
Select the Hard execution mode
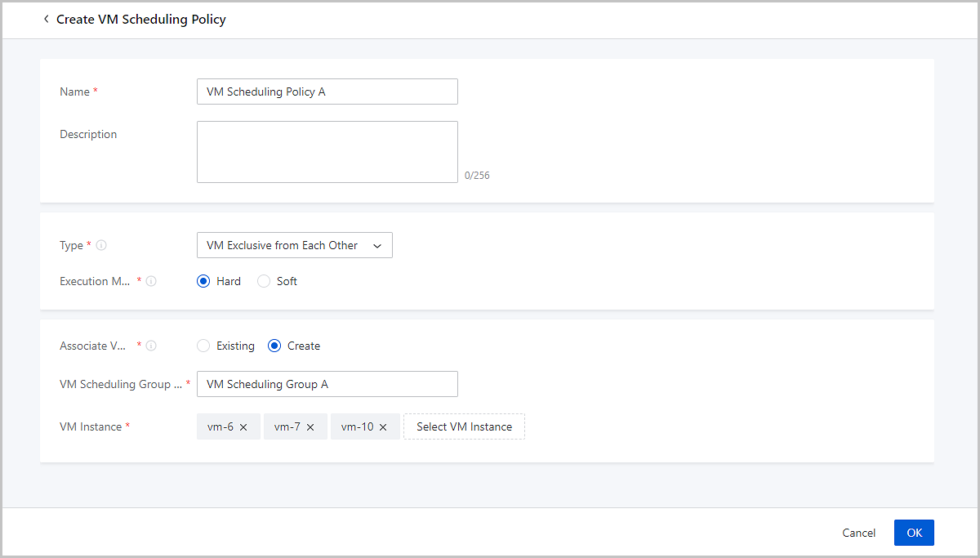(x=203, y=281)
